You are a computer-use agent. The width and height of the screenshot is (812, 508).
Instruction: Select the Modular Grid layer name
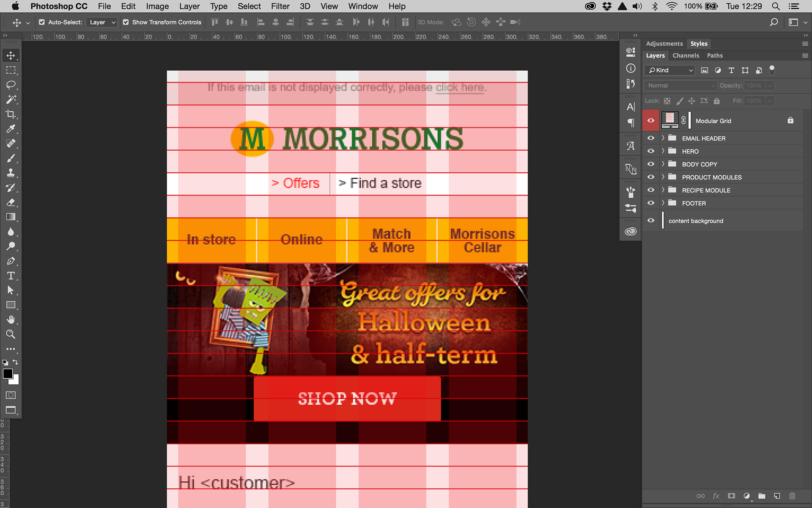[713, 121]
